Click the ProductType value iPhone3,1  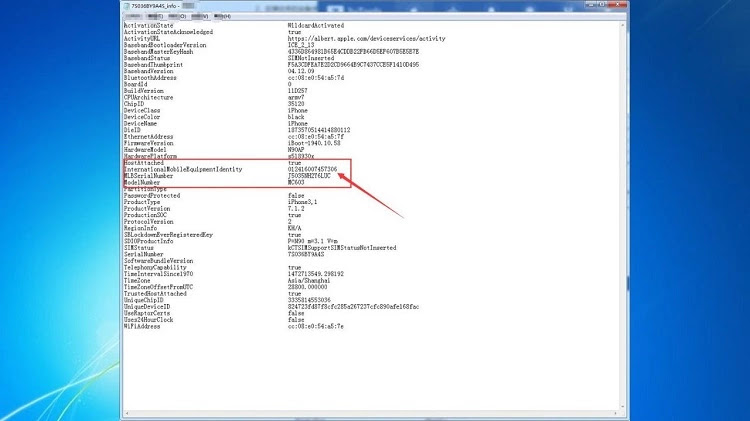pos(302,202)
